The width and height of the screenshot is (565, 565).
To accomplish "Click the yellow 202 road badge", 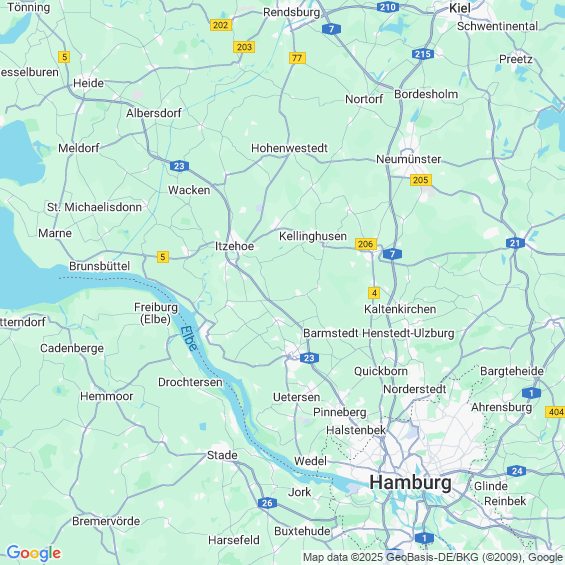I will [x=221, y=25].
